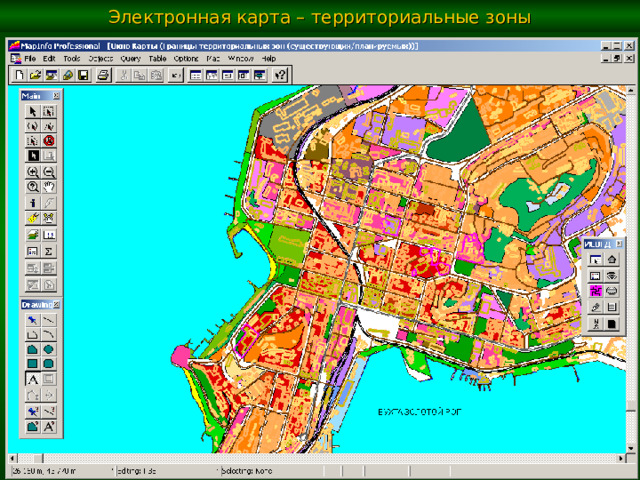This screenshot has width=640, height=480.
Task: Click the New Mapper toolbar icon
Action: (x=212, y=75)
